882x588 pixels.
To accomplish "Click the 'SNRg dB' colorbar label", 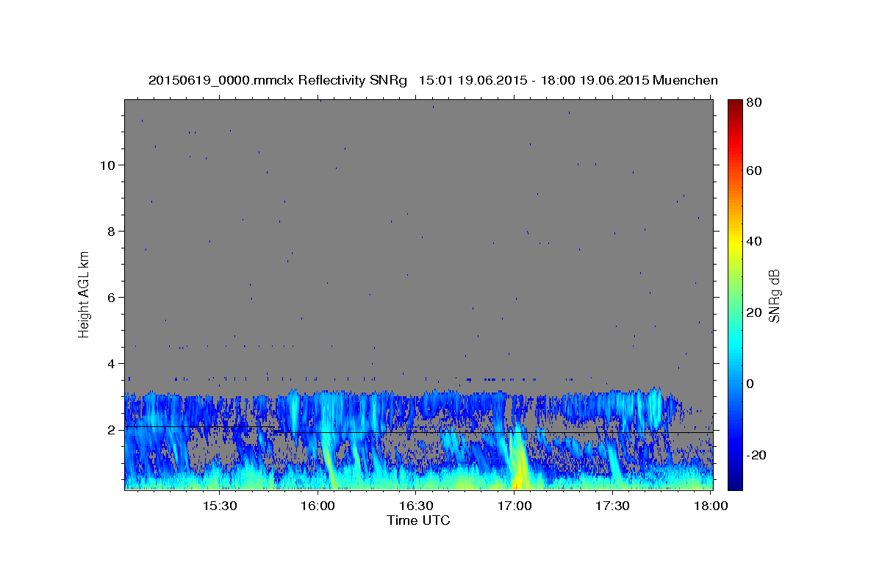I will pyautogui.click(x=775, y=295).
